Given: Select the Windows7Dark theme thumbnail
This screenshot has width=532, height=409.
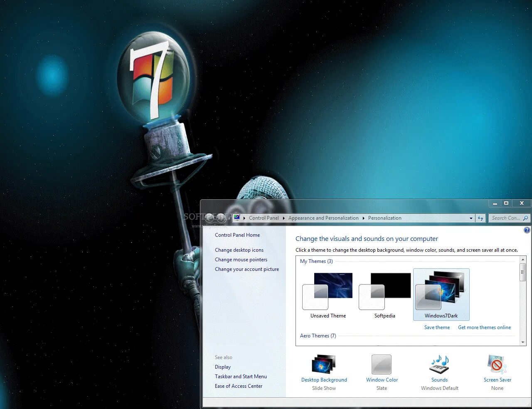Looking at the screenshot, I should pyautogui.click(x=441, y=291).
